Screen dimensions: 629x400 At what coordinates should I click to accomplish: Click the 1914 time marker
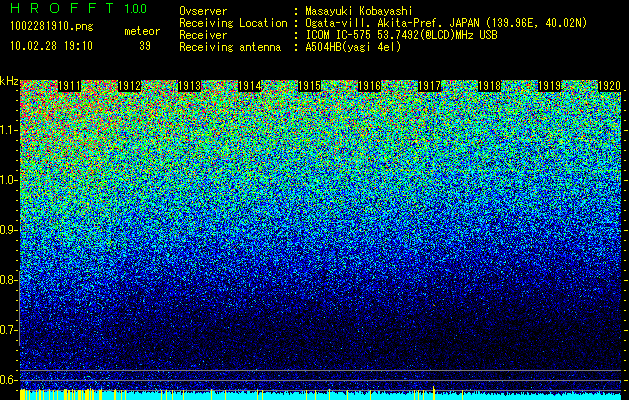click(x=250, y=86)
